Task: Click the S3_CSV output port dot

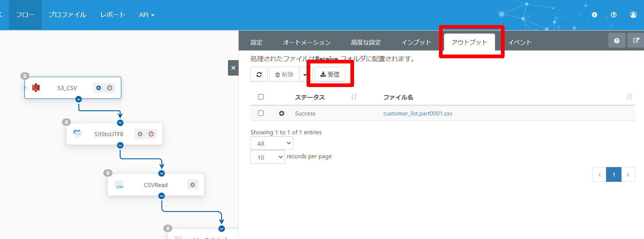Action: [x=79, y=99]
